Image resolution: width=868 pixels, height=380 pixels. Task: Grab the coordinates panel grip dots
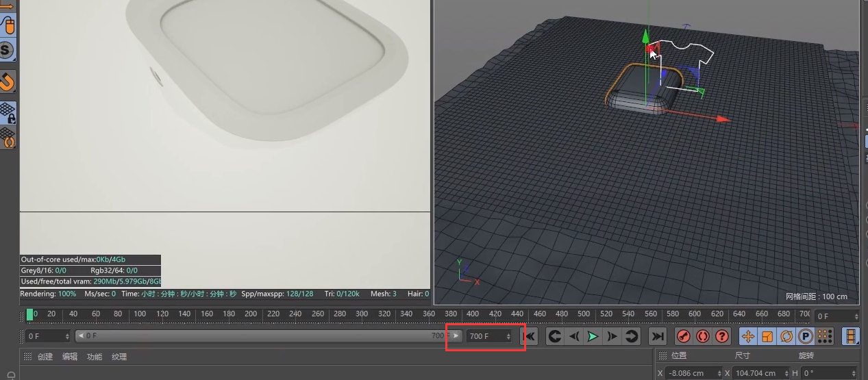(x=661, y=356)
